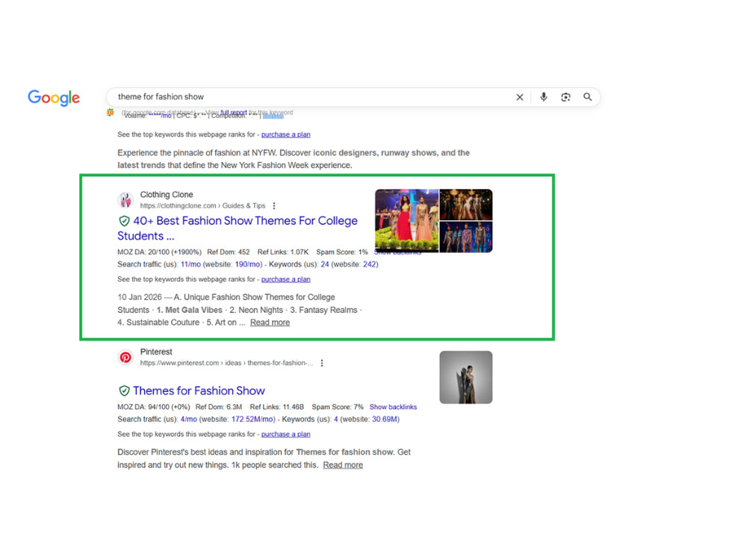Click the 'https://clothingclone.com › Guides & Tips' breadcrumb
Screen dimensions: 747x560
coord(202,206)
